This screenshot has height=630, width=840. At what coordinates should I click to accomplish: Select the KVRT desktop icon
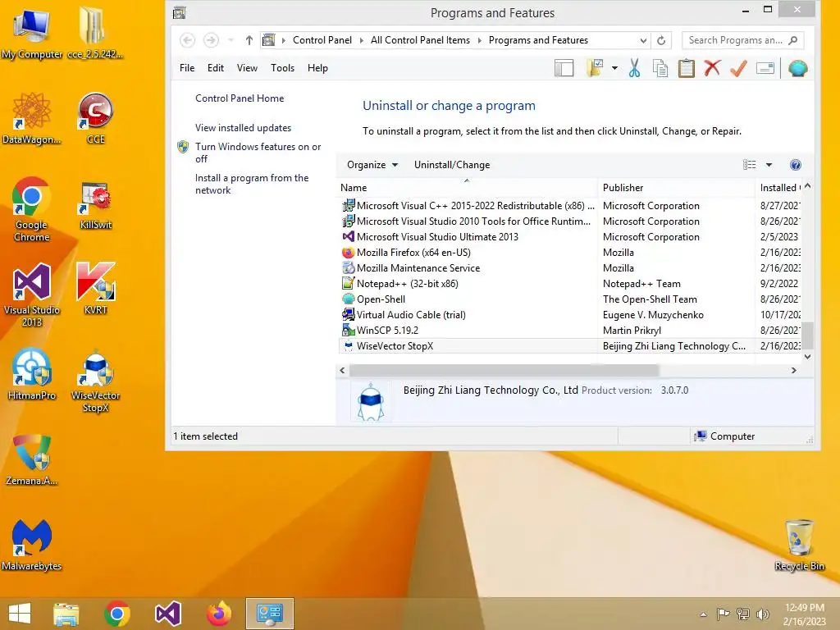click(95, 288)
